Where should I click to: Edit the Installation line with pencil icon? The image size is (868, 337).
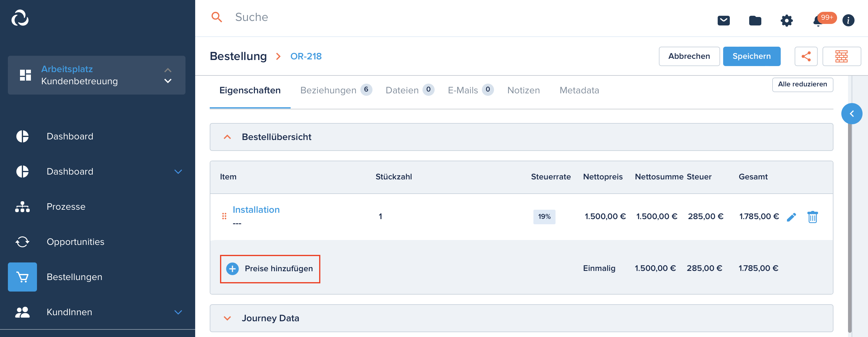(792, 217)
